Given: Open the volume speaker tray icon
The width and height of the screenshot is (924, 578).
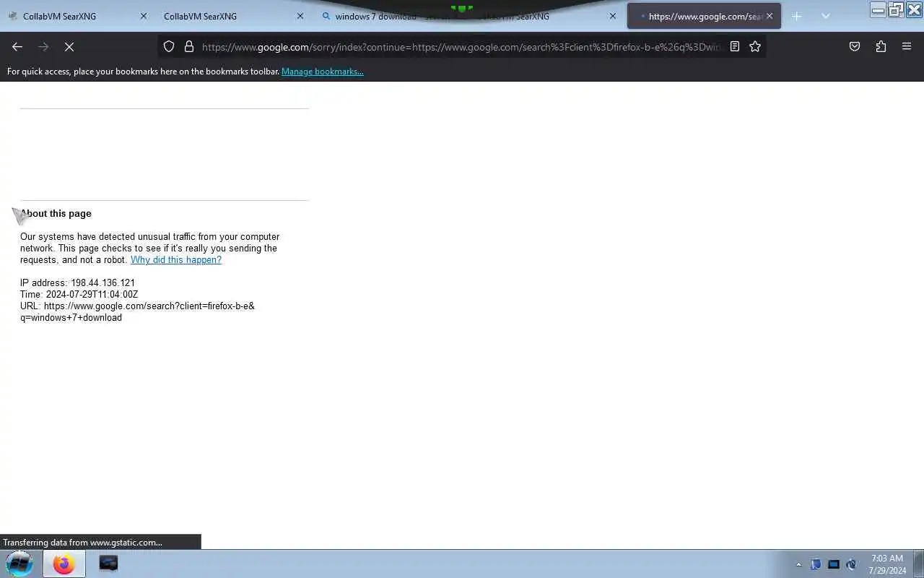Looking at the screenshot, I should pyautogui.click(x=851, y=564).
